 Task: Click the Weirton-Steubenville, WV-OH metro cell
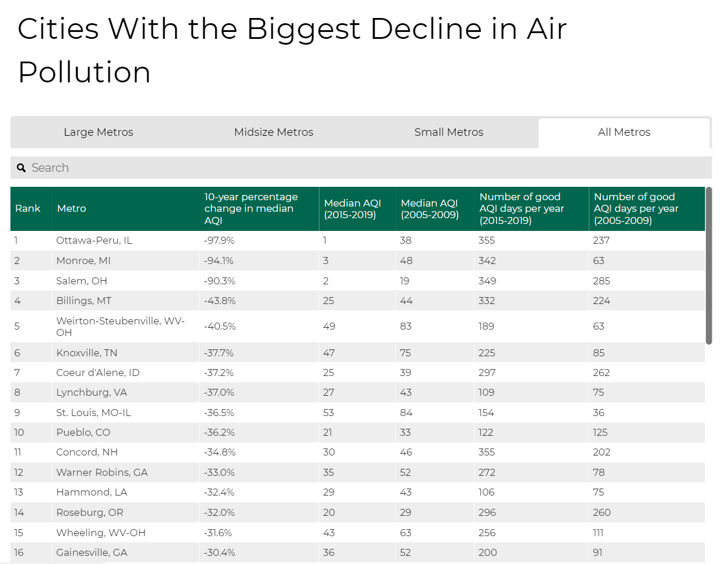(120, 327)
